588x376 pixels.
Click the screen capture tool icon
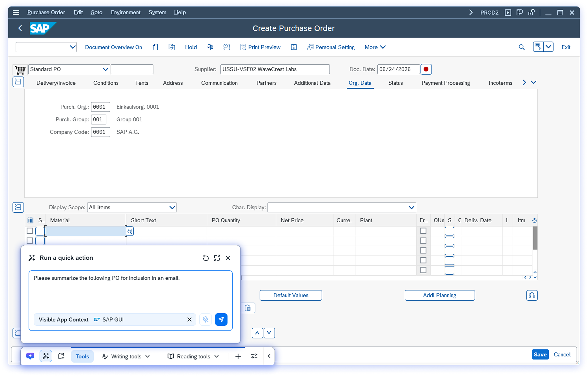coord(61,356)
